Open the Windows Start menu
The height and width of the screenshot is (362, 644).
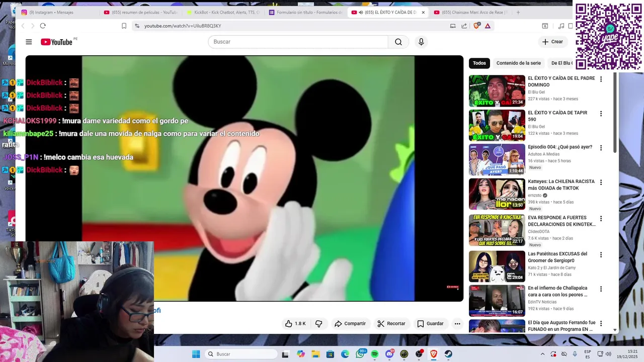(x=196, y=354)
